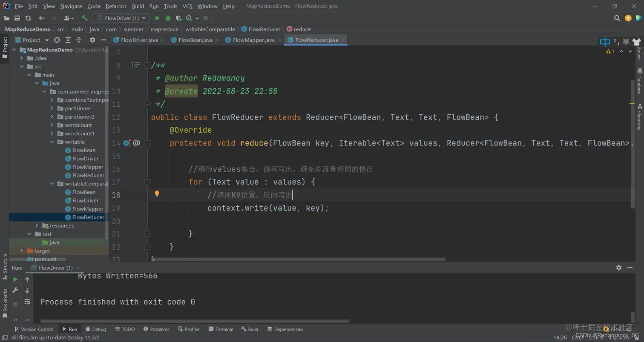Open the FlowDriver run configuration dropdown
Image resolution: width=644 pixels, height=342 pixels.
pos(121,18)
